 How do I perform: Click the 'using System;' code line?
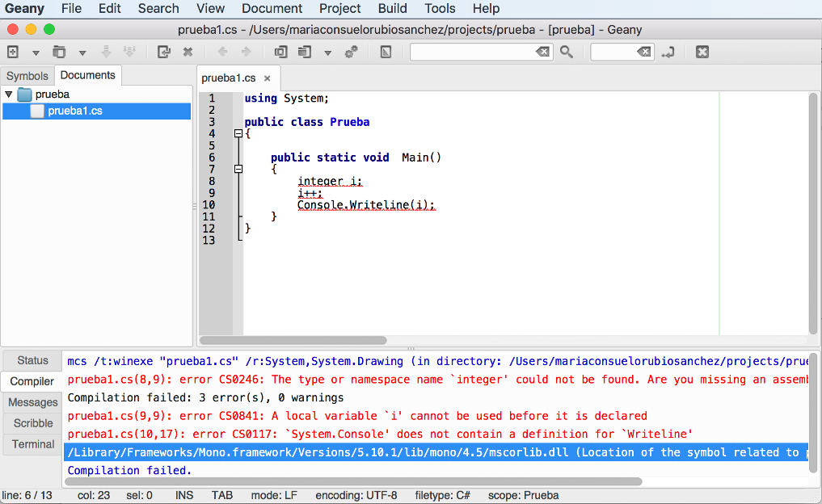coord(287,99)
